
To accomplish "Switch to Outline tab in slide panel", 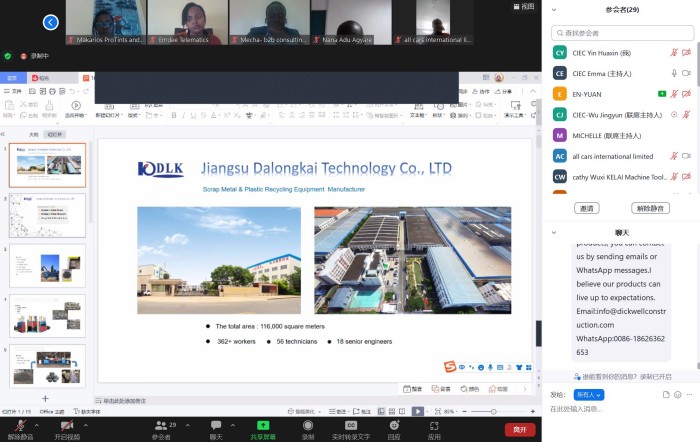I will tap(33, 134).
